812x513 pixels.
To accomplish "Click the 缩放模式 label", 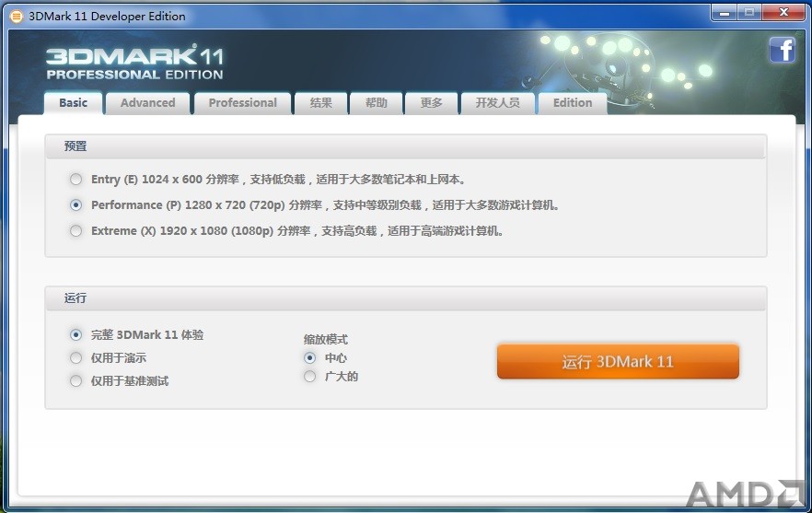I will pos(326,340).
